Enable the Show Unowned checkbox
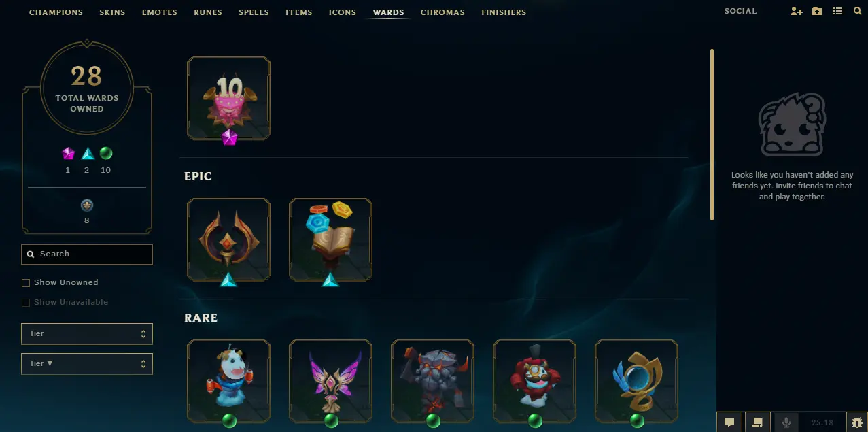The height and width of the screenshot is (432, 868). point(26,283)
